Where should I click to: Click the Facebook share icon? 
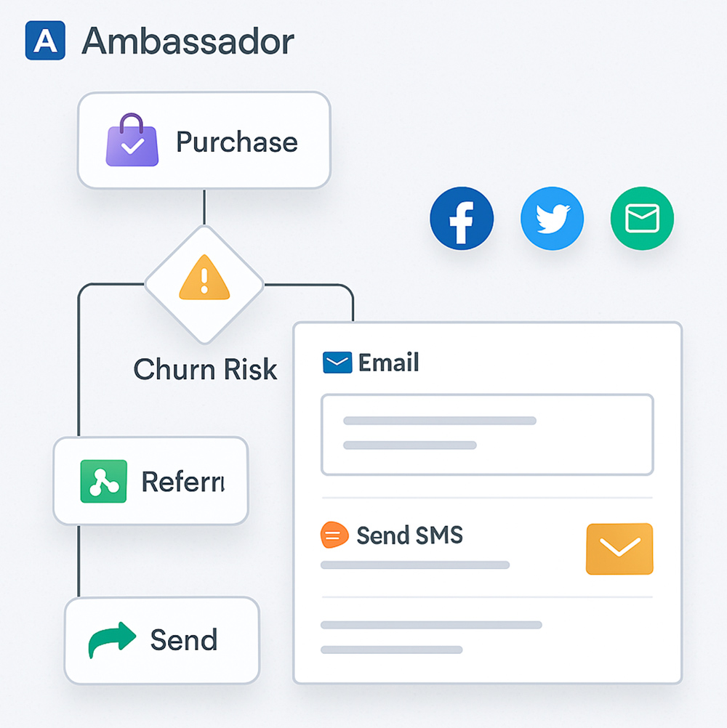click(x=462, y=219)
